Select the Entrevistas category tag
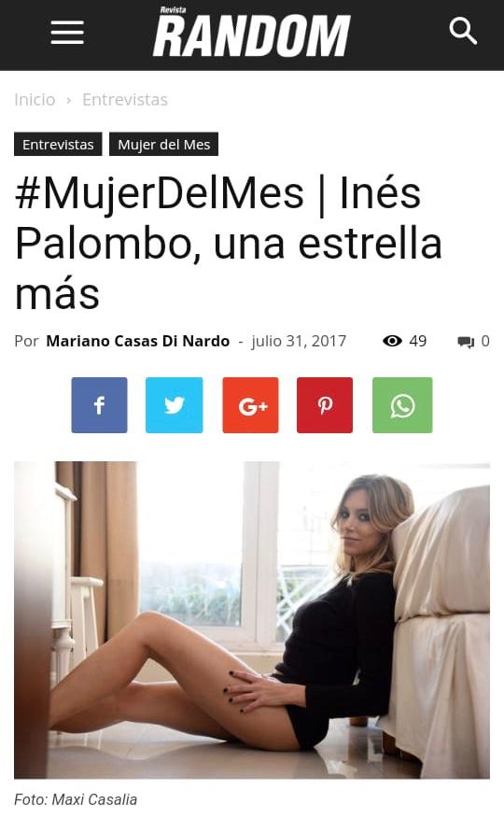This screenshot has height=831, width=504. [58, 144]
